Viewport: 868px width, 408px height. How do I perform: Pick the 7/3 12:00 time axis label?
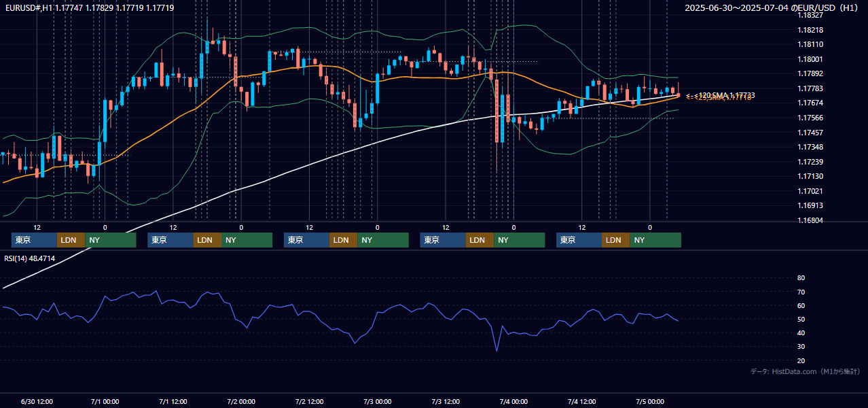pyautogui.click(x=446, y=401)
